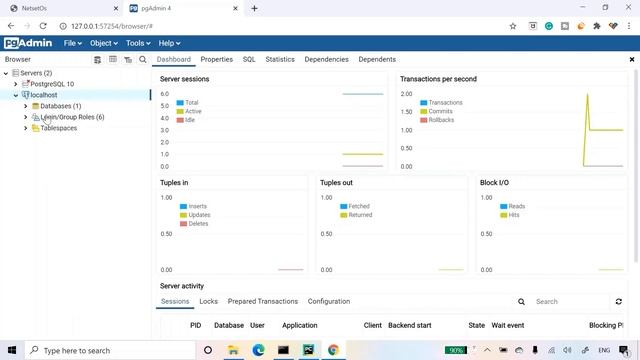640x360 pixels.
Task: Expand the Login/Group Roles (6) node
Action: 26,117
